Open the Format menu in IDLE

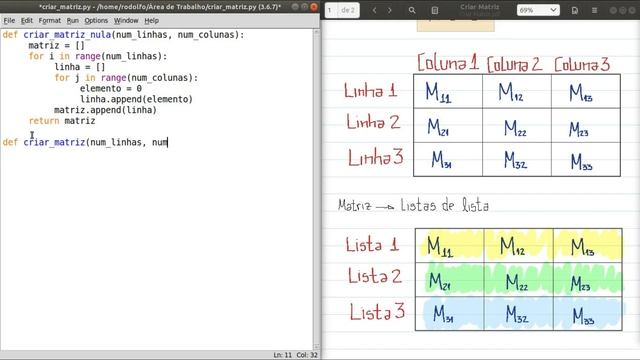coord(50,20)
